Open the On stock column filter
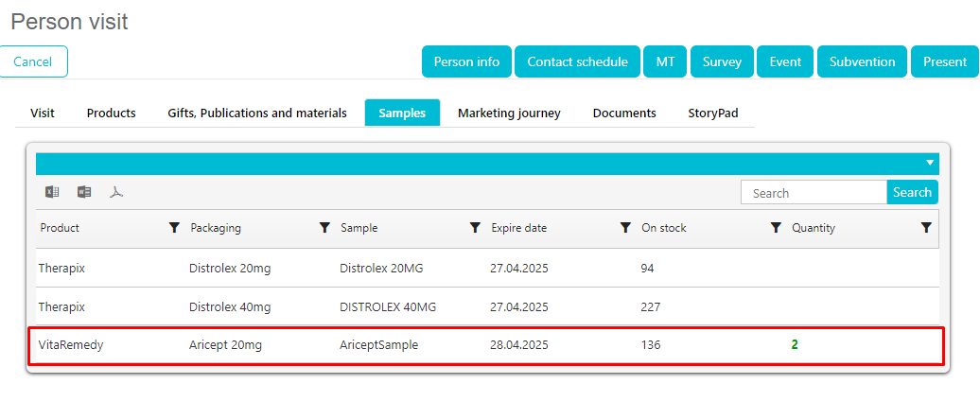This screenshot has height=419, width=980. coord(776,228)
